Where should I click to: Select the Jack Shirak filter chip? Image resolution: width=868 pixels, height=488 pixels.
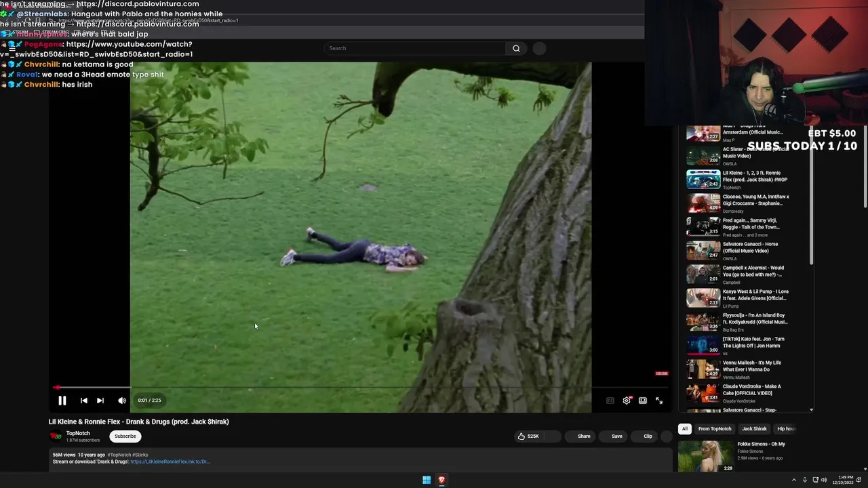[754, 428]
